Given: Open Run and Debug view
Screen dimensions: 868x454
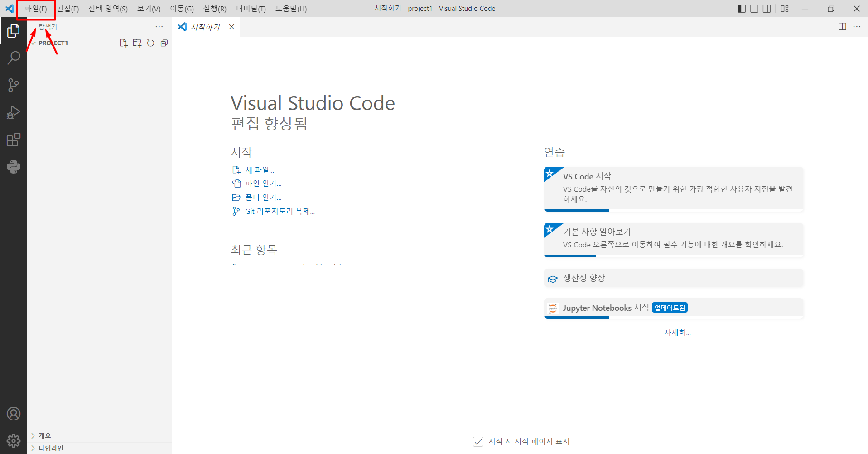Looking at the screenshot, I should click(14, 112).
